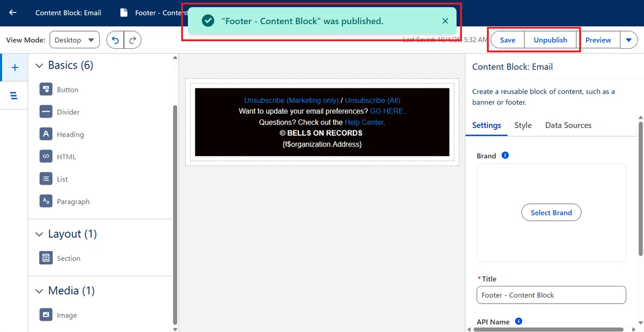
Task: Collapse the Media (1) section
Action: pos(39,291)
